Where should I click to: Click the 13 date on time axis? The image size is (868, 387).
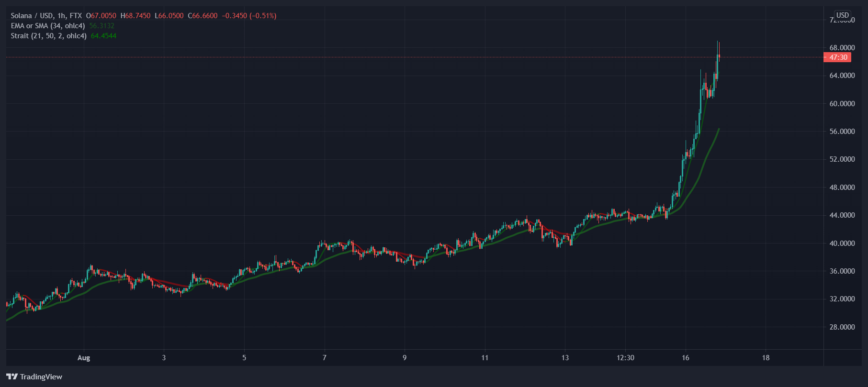coord(565,358)
